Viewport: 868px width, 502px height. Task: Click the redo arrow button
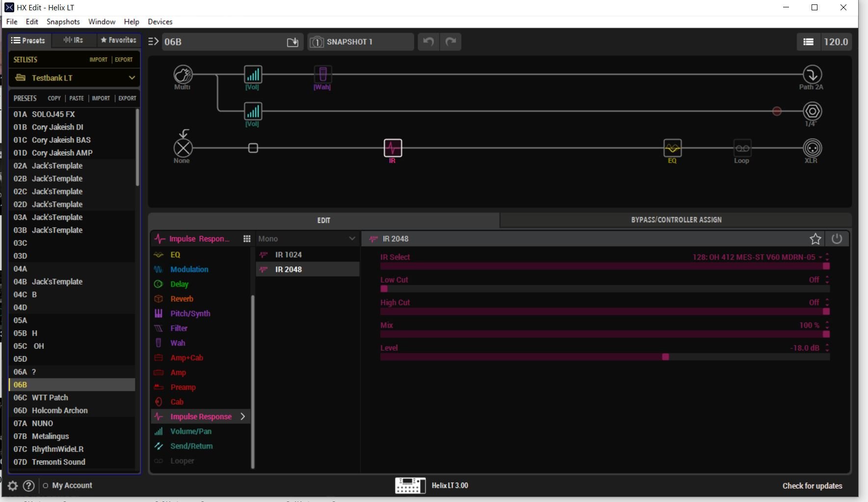[x=450, y=42]
